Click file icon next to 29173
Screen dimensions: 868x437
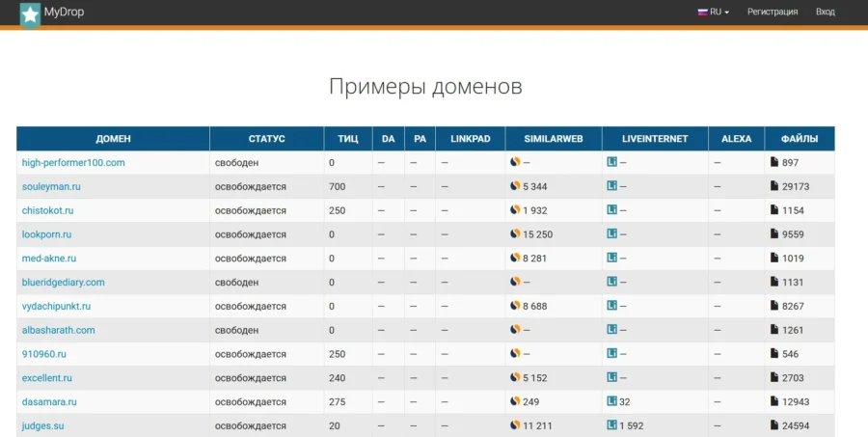pyautogui.click(x=774, y=186)
